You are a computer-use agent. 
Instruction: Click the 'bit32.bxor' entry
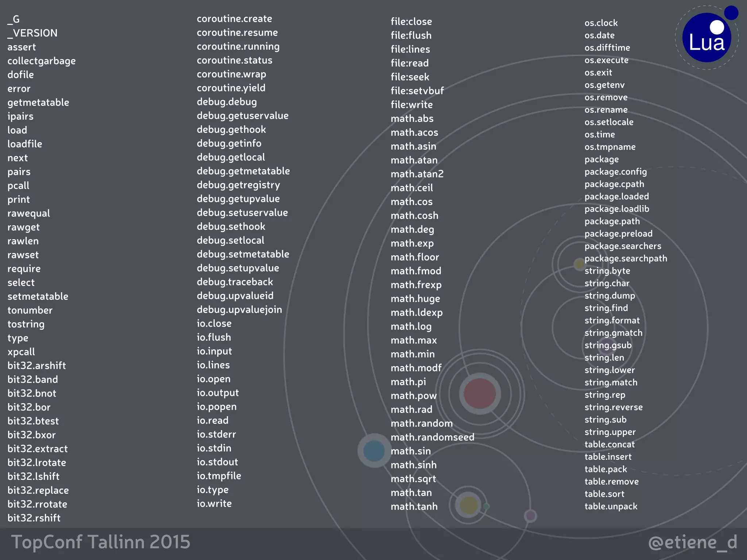32,435
